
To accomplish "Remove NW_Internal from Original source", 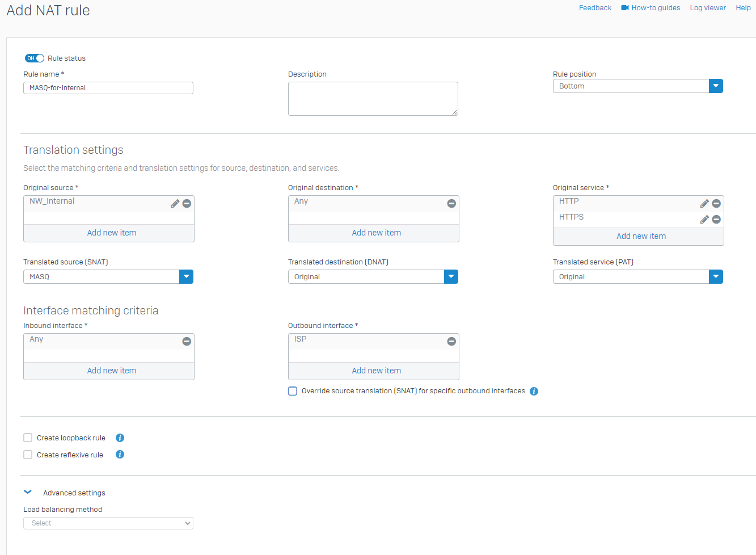I will click(x=187, y=204).
